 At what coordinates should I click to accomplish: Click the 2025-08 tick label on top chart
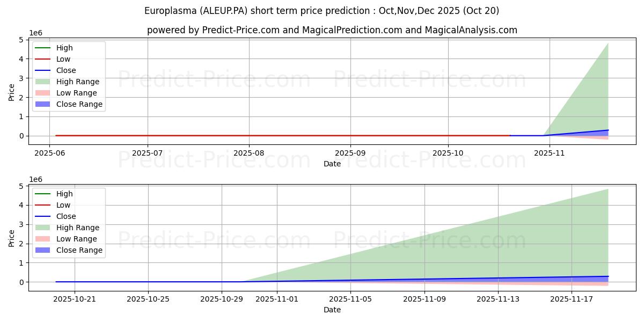point(249,153)
